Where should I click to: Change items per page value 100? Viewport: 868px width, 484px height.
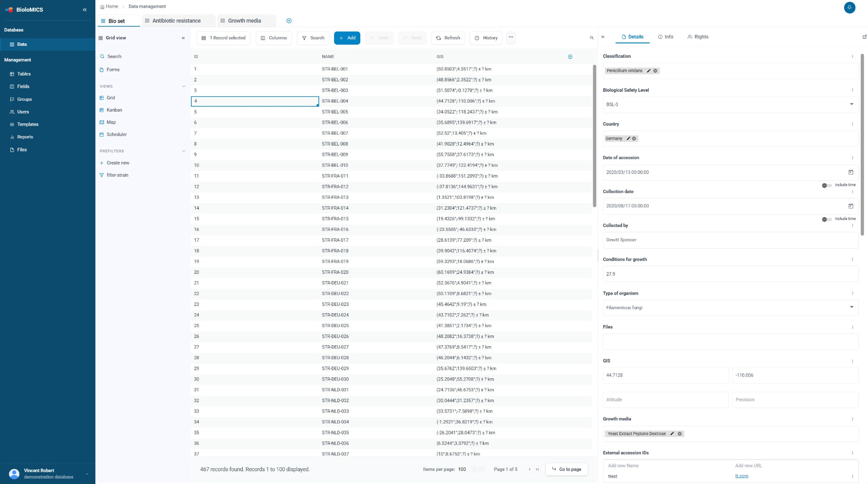click(x=462, y=470)
